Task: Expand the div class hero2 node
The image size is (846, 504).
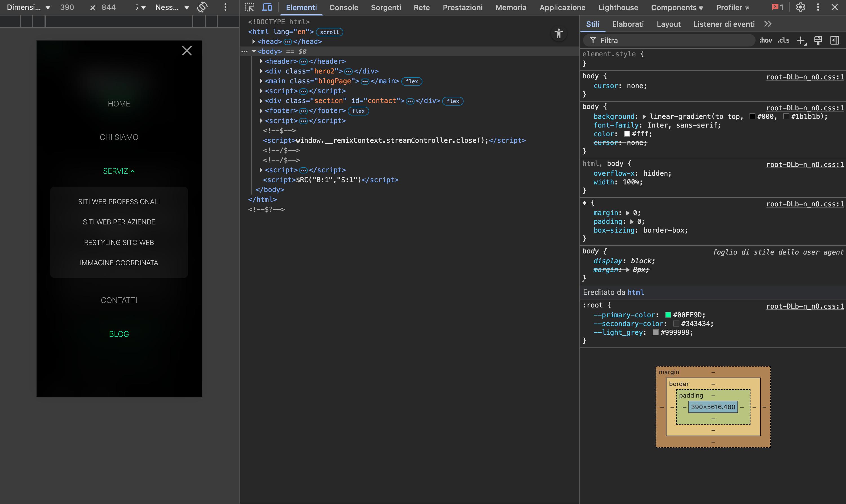Action: tap(261, 71)
